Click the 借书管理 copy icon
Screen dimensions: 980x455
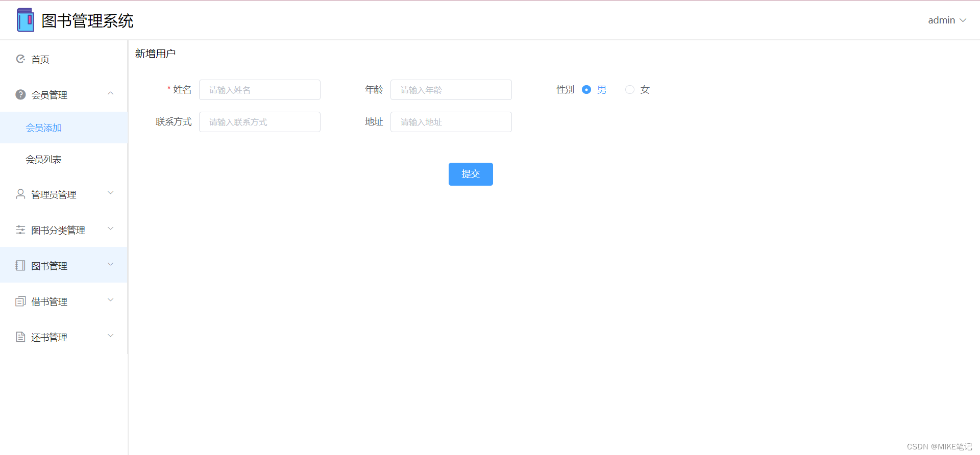tap(20, 301)
